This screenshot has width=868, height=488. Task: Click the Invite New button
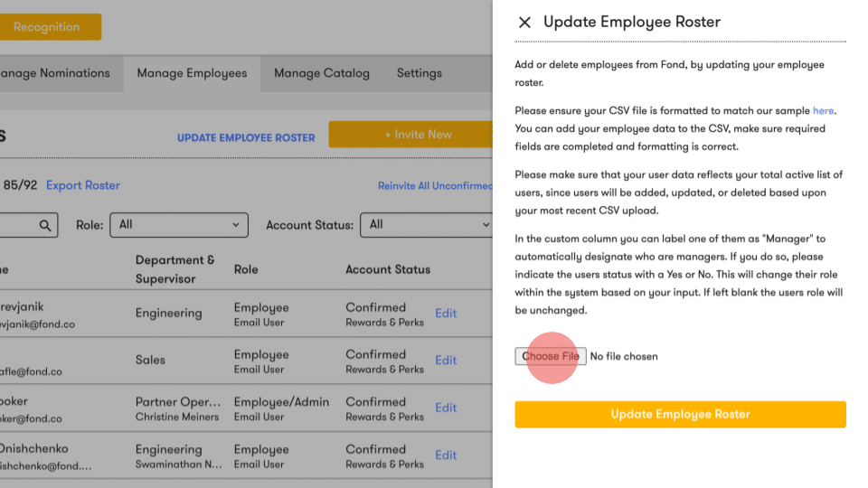[x=410, y=135]
